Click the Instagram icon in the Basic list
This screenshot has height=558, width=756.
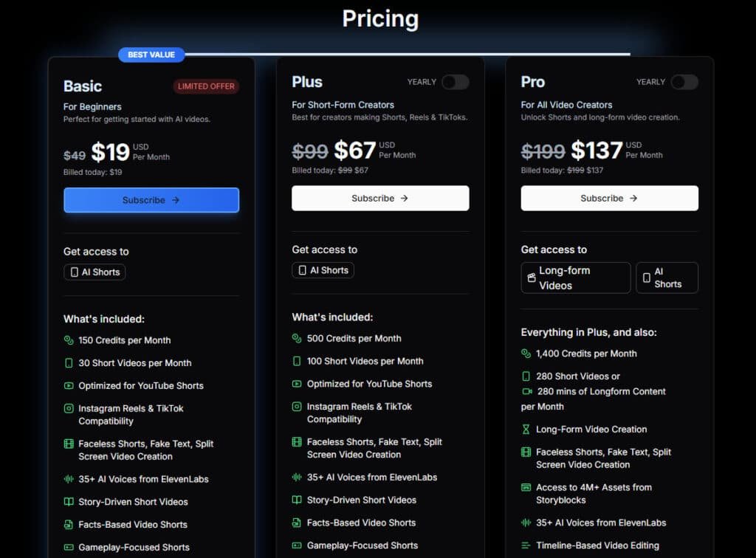pyautogui.click(x=69, y=408)
